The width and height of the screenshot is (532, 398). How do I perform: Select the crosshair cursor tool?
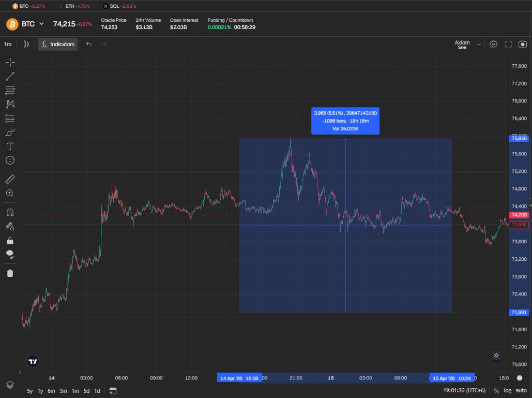(10, 62)
